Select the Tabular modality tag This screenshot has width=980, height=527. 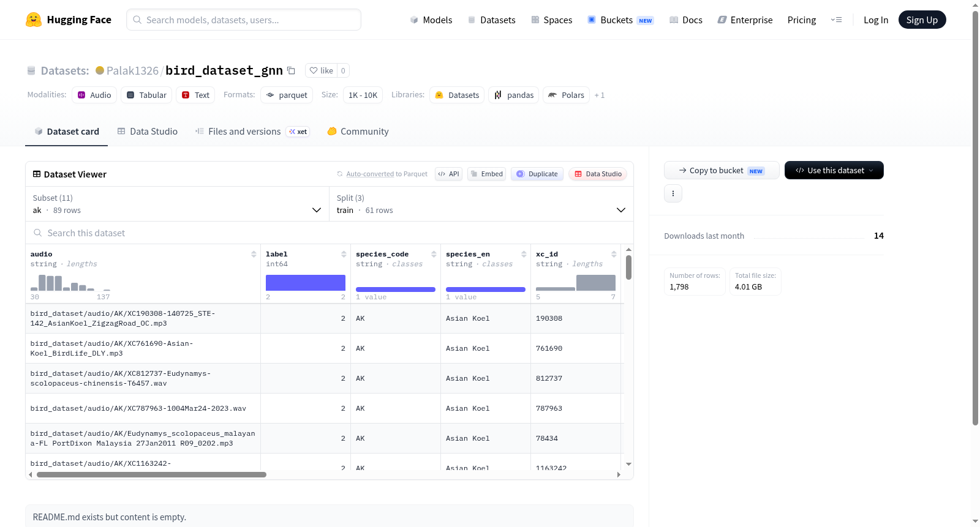click(x=146, y=95)
